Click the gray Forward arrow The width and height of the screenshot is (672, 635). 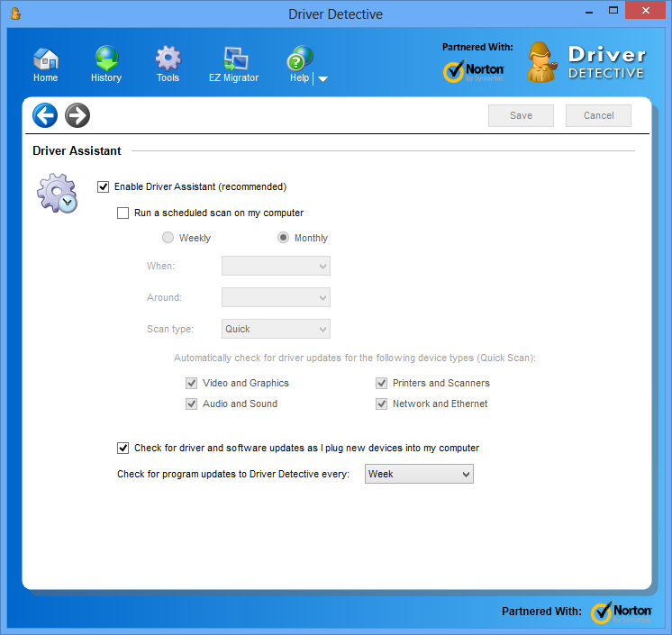coord(77,115)
